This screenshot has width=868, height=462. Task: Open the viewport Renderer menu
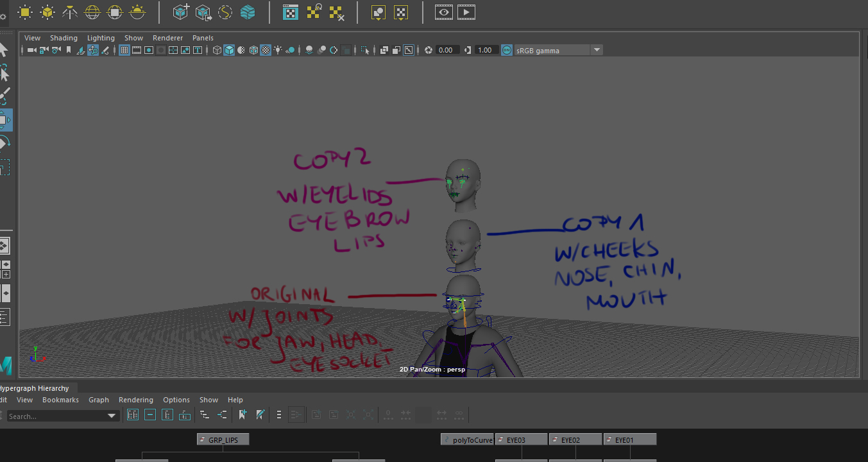tap(167, 38)
